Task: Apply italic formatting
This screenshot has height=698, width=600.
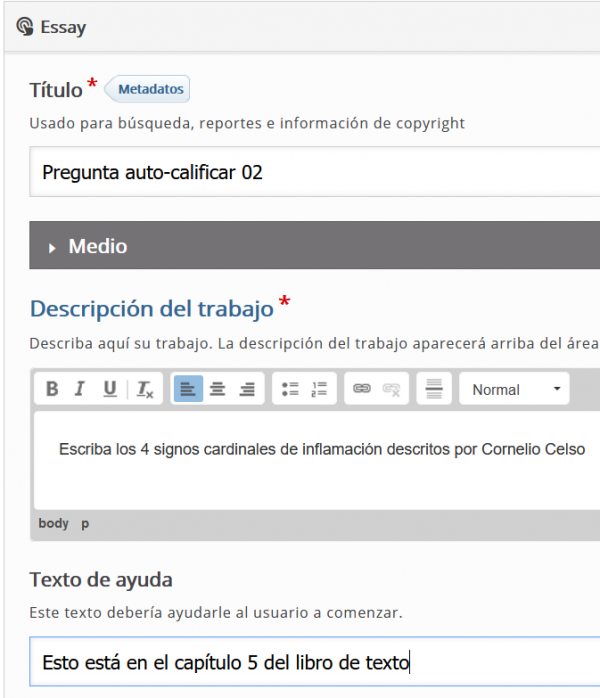Action: click(x=80, y=389)
